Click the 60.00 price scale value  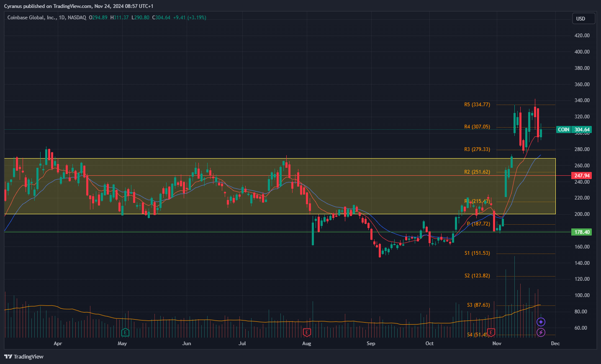580,328
